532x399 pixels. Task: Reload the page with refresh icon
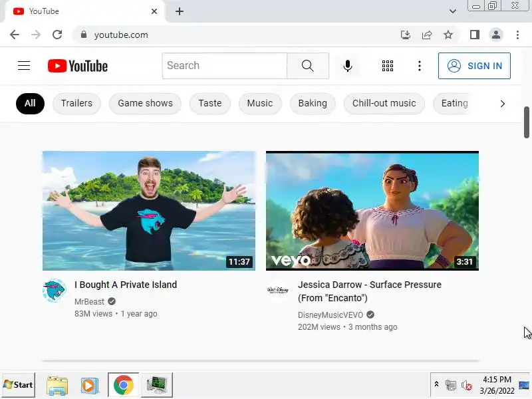coord(57,35)
